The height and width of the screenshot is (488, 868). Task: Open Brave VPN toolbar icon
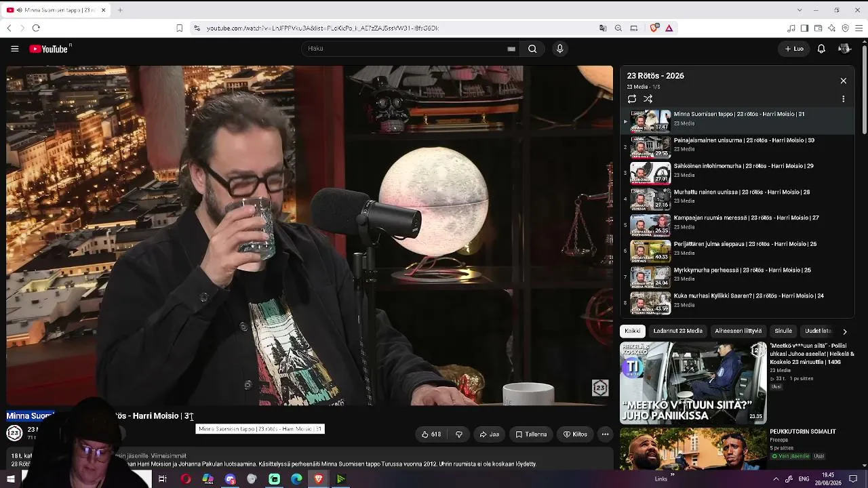[845, 28]
